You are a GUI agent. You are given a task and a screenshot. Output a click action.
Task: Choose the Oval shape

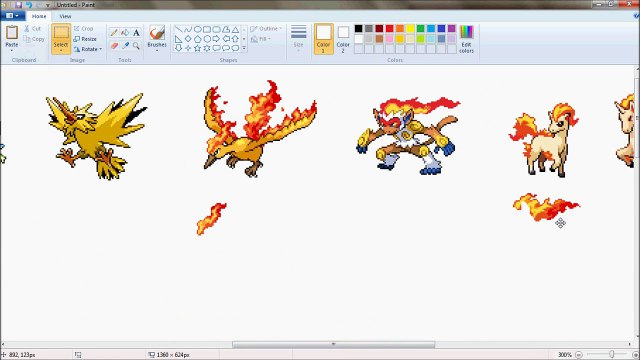[x=198, y=29]
